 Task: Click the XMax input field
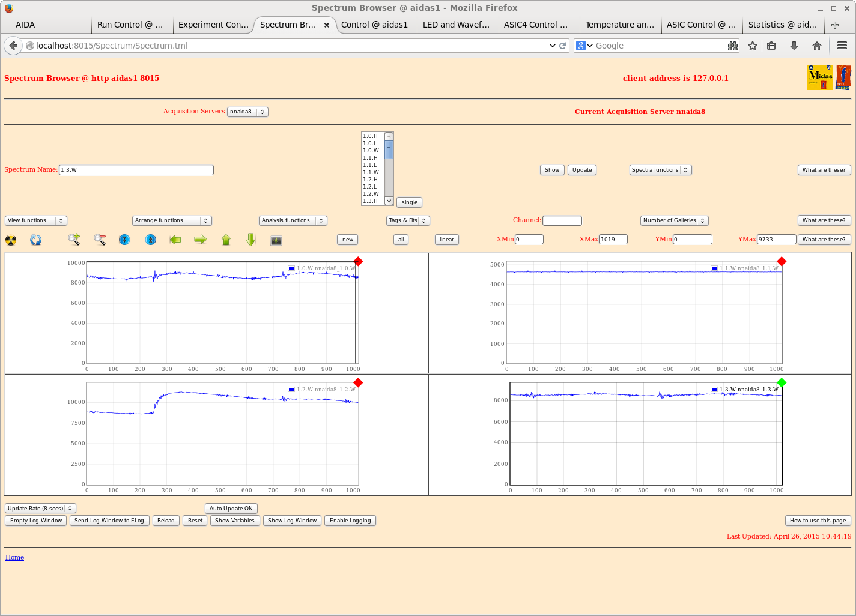coord(613,240)
